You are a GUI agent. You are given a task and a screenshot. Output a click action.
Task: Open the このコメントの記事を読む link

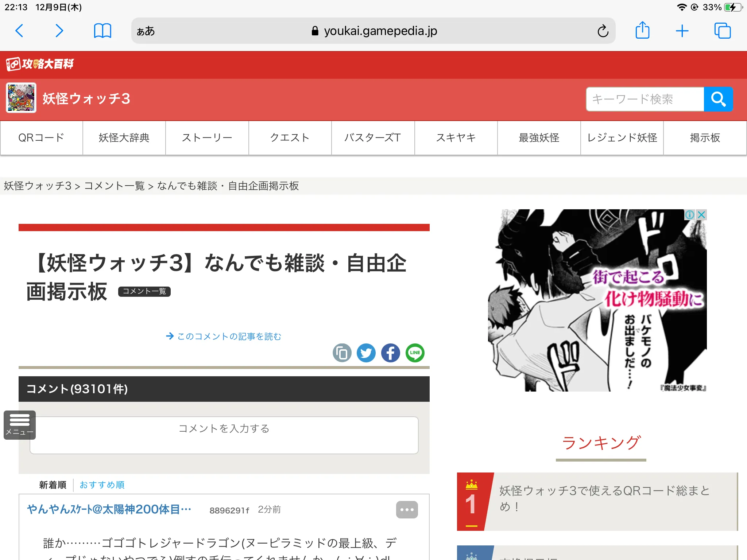point(224,336)
